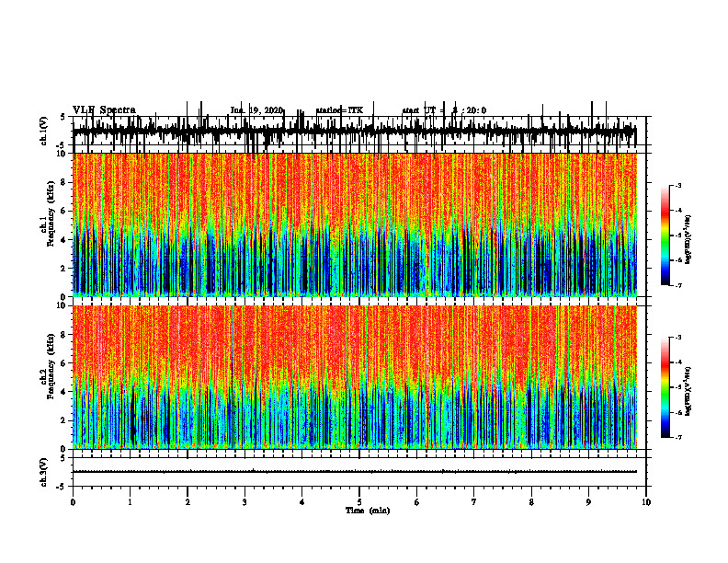Screen dimensions: 728x563
Task: Click the "2" tick on time axis
Action: [188, 502]
